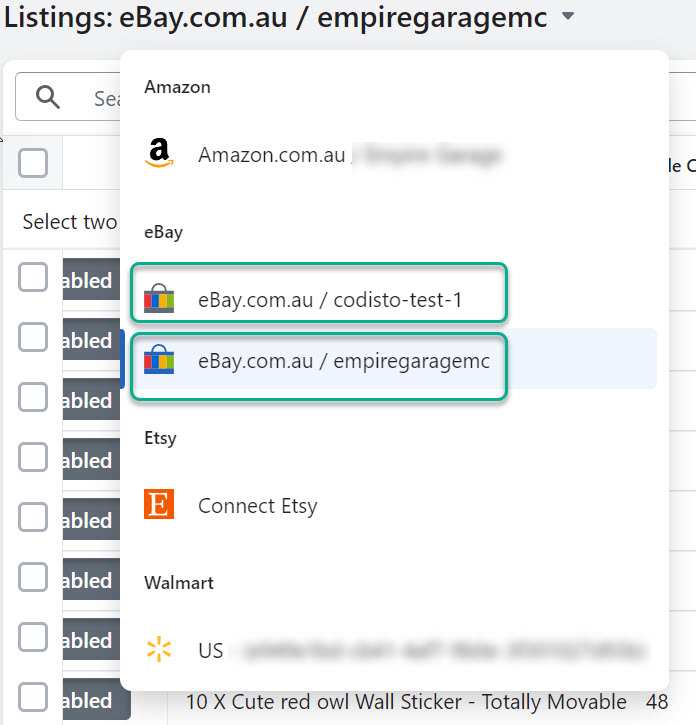This screenshot has width=696, height=725.
Task: Click the Walmart spark icon
Action: pyautogui.click(x=159, y=649)
